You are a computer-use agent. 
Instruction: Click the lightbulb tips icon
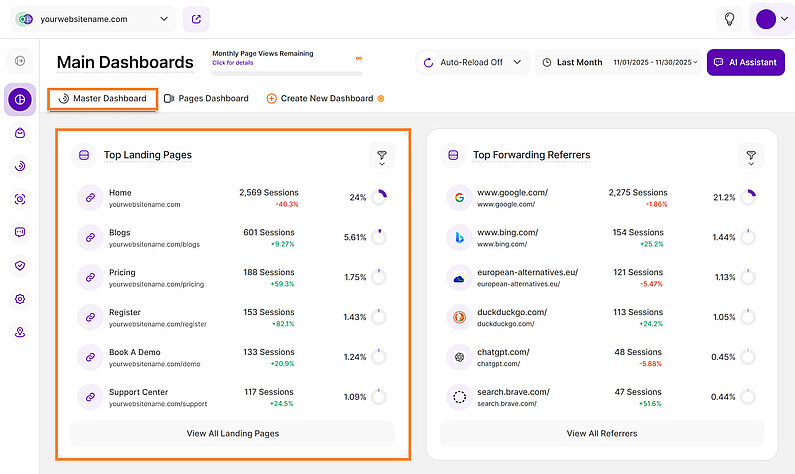[x=730, y=19]
